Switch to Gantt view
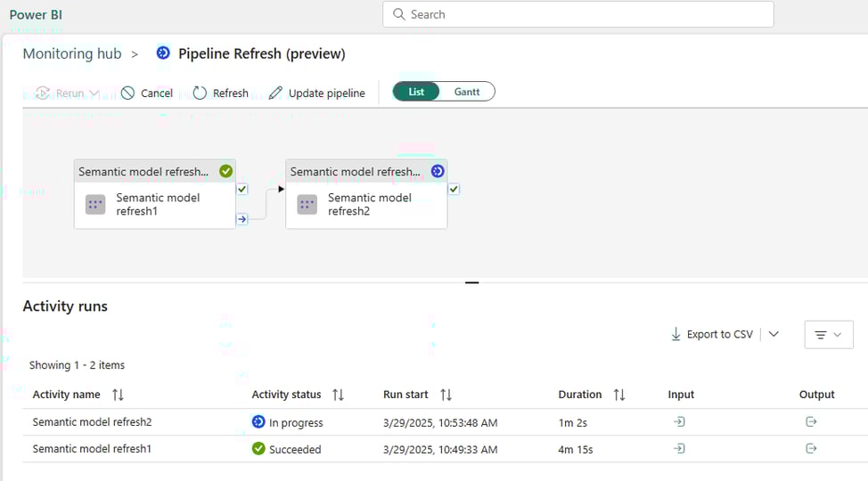 click(467, 92)
